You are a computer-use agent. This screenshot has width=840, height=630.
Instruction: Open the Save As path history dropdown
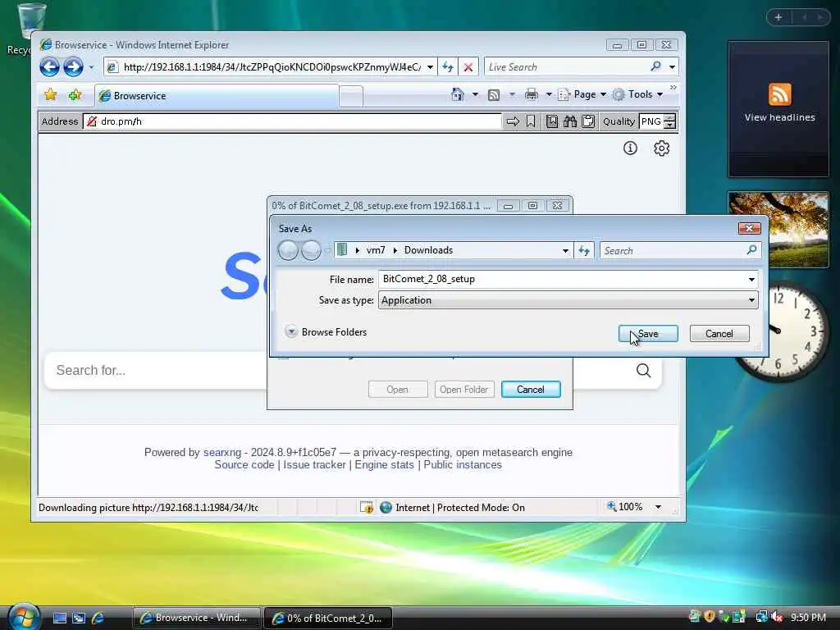point(565,250)
